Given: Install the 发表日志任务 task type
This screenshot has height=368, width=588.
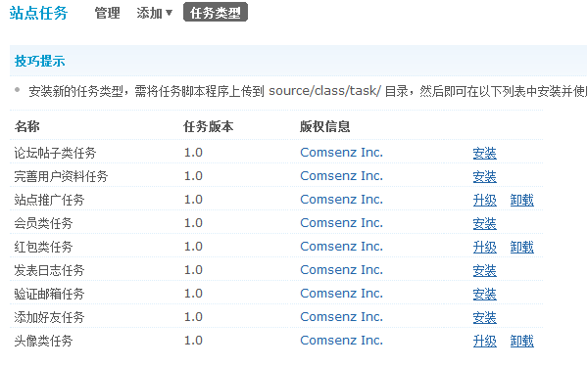Looking at the screenshot, I should [484, 270].
